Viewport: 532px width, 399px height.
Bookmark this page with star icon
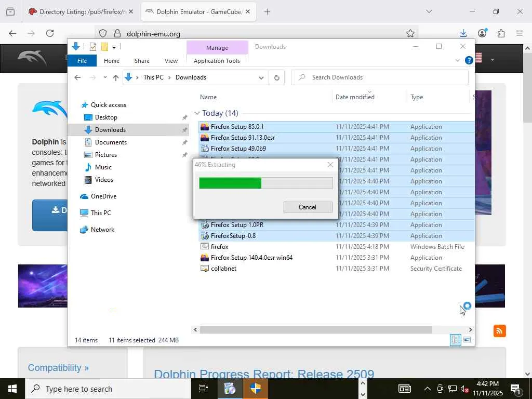410,33
